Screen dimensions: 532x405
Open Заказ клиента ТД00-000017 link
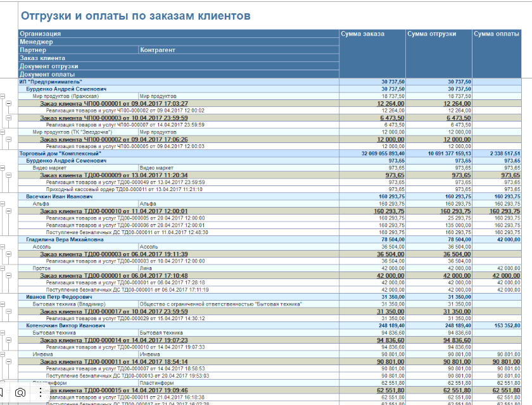click(x=114, y=311)
